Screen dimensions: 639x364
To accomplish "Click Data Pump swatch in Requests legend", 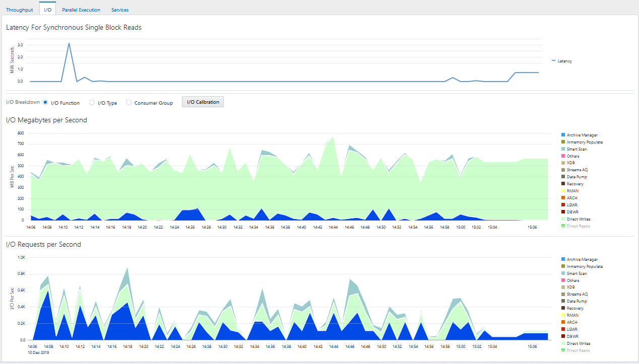I will [563, 301].
